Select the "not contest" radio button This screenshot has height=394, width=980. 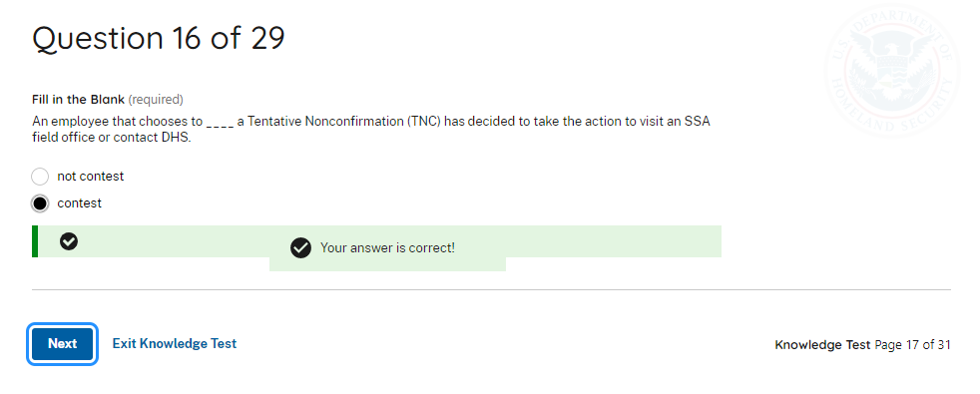[40, 177]
